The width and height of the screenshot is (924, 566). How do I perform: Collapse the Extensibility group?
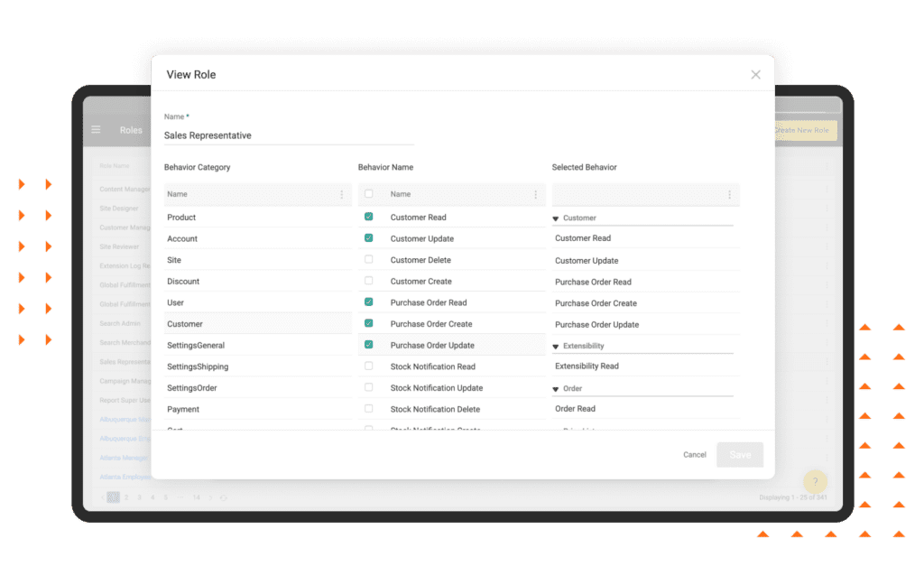click(x=556, y=347)
